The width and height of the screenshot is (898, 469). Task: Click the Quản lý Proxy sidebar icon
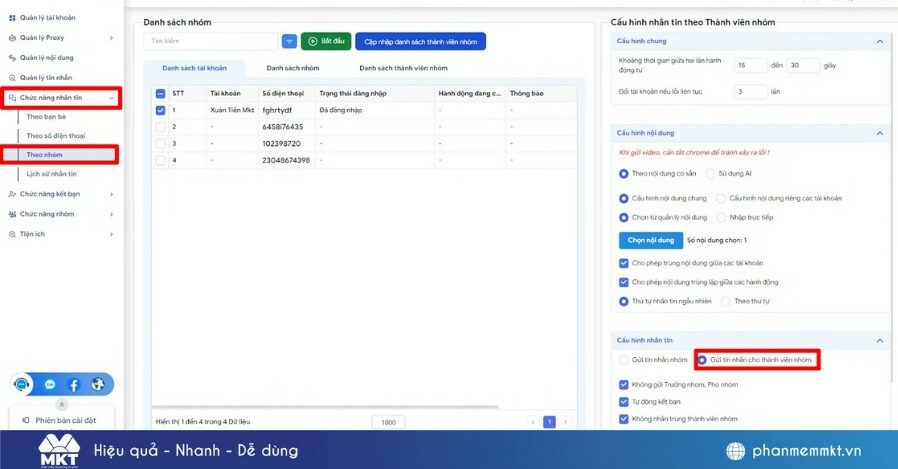click(x=12, y=38)
